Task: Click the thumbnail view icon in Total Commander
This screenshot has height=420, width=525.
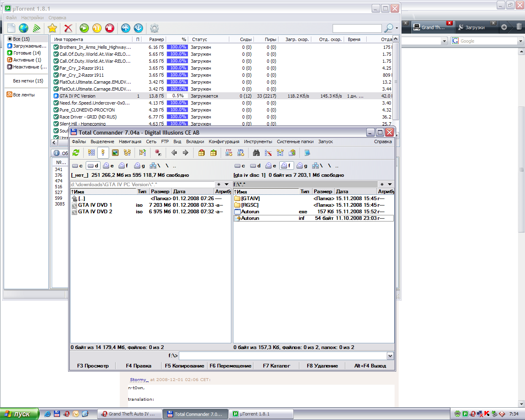Action: (x=115, y=153)
